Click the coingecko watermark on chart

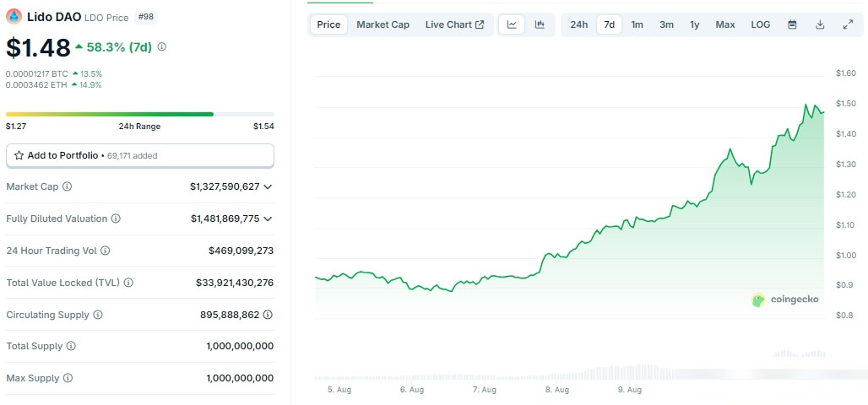click(x=785, y=300)
